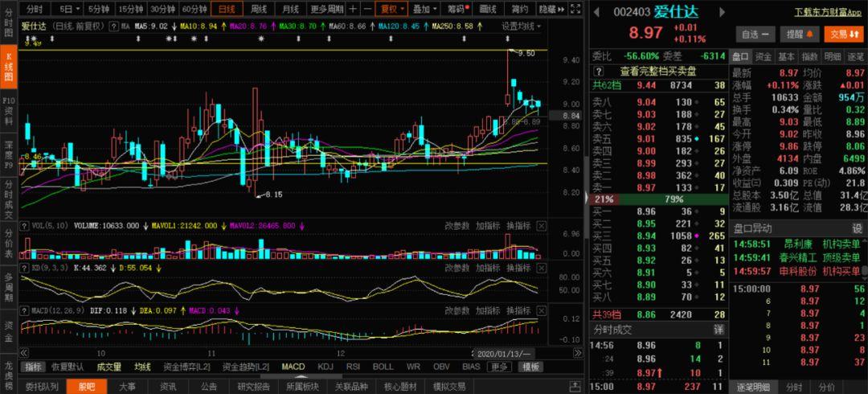
Task: Open 复权 dropdown
Action: [x=391, y=9]
